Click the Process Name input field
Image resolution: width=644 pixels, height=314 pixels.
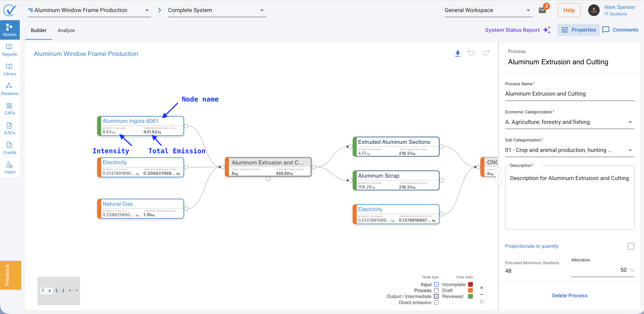[x=570, y=94]
